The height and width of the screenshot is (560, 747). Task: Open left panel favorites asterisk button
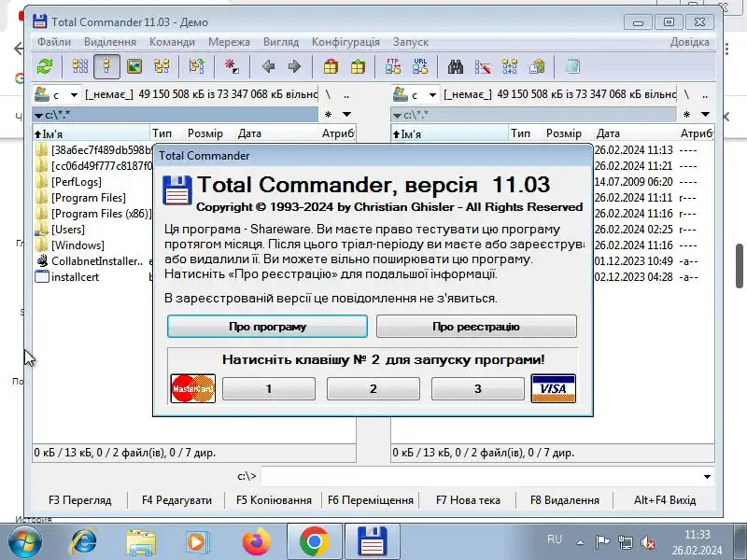click(329, 114)
